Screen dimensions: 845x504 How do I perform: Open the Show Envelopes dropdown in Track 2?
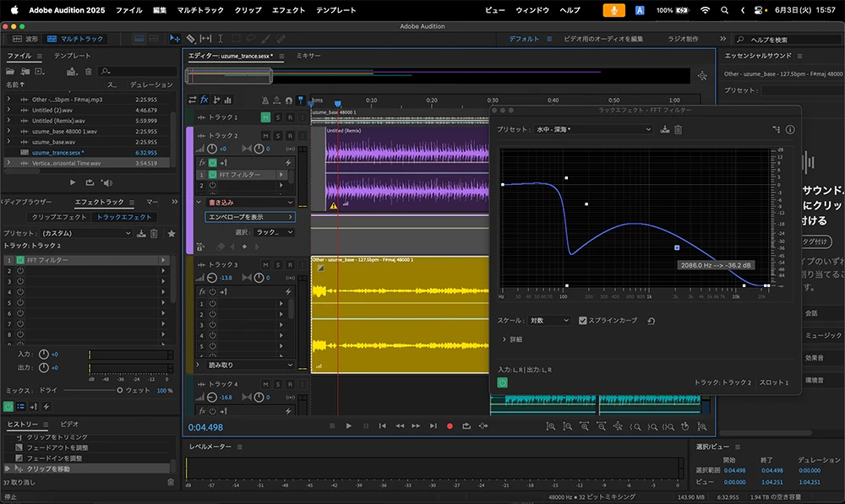(x=250, y=217)
